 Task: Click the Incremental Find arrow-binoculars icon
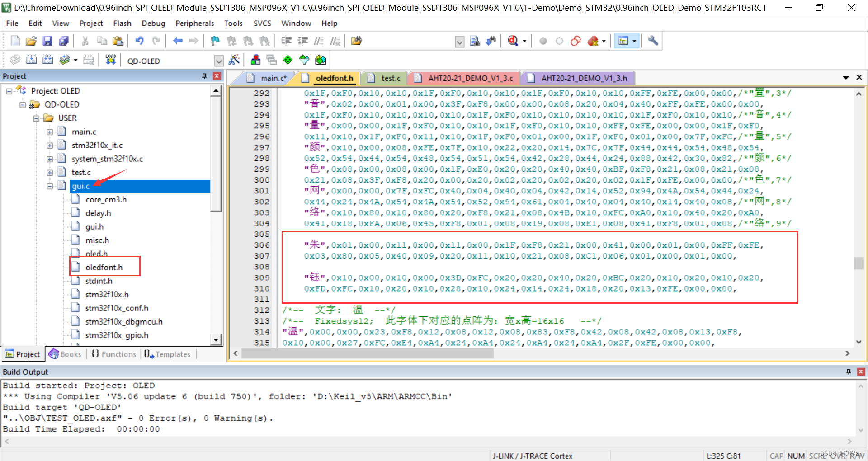(x=491, y=41)
